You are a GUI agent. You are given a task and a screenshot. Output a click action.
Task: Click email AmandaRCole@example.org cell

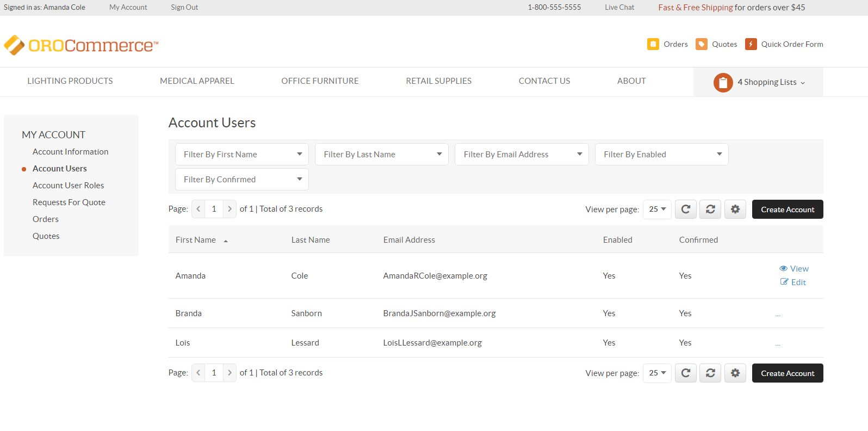click(x=435, y=276)
